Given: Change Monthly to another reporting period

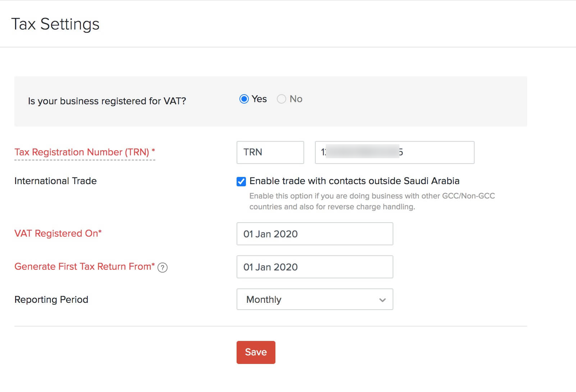Looking at the screenshot, I should [x=315, y=299].
